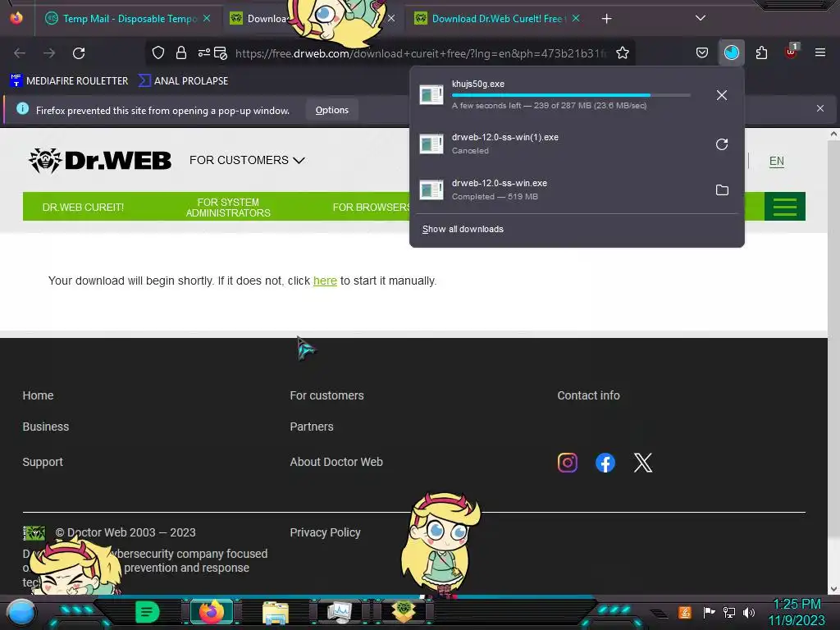The height and width of the screenshot is (630, 840).
Task: Open the green notes app in taskbar
Action: [x=147, y=612]
